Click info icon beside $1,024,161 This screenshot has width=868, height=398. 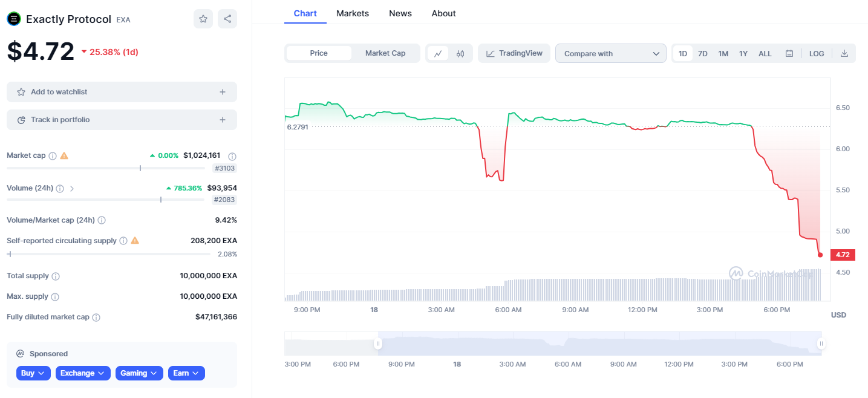pos(232,156)
